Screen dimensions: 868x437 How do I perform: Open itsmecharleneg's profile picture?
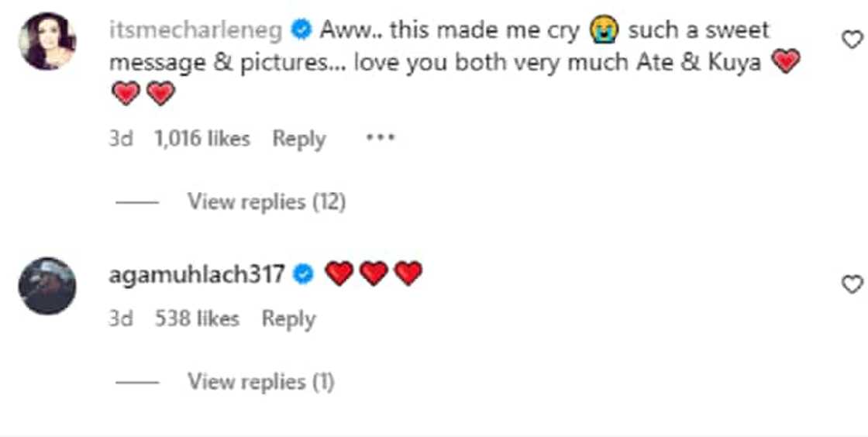point(47,41)
